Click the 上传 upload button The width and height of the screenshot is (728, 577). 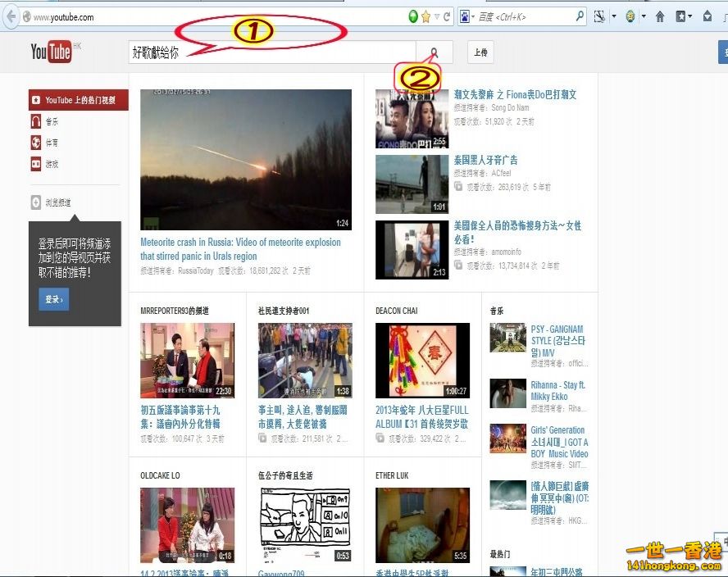[x=481, y=53]
